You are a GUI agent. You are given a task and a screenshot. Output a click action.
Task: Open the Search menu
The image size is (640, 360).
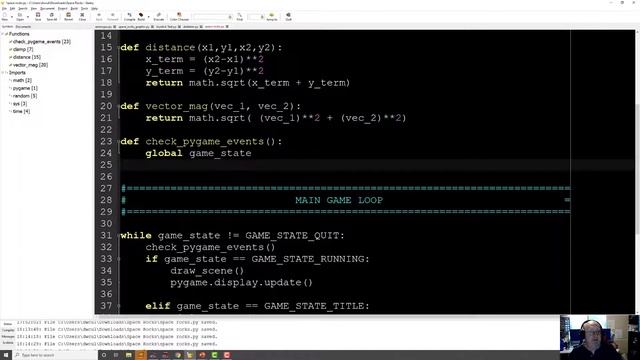coord(23,8)
